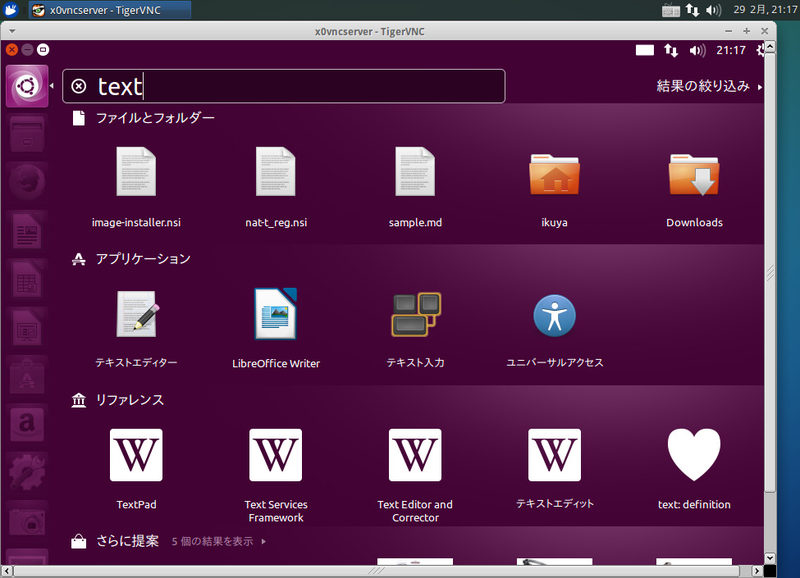Open the nat-t_reg.nsi file result
Viewport: 800px width, 578px height.
276,187
